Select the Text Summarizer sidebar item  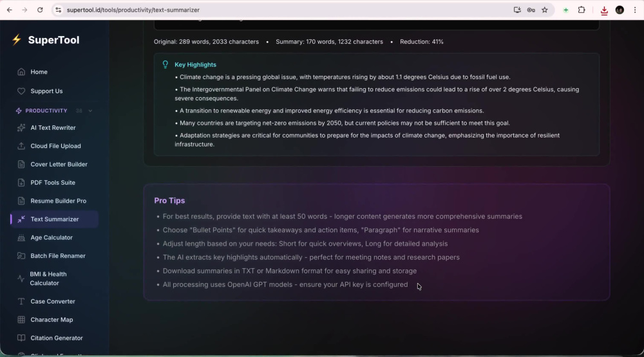54,219
